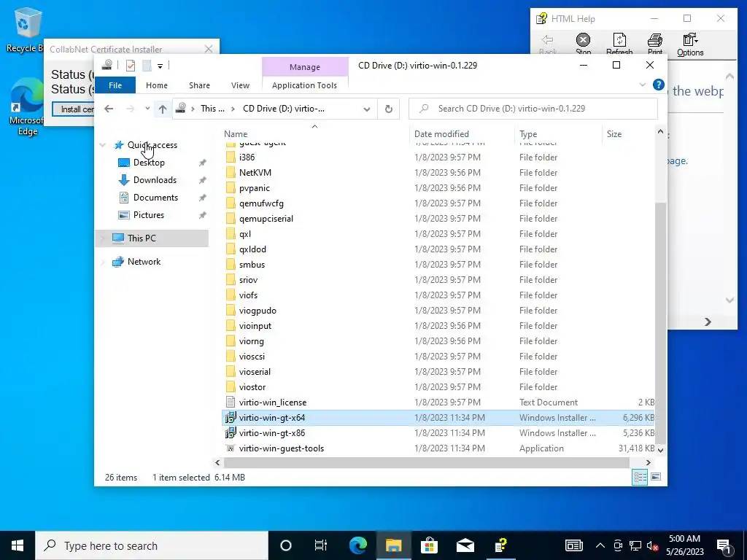
Task: Show hidden system tray icons chevron
Action: coord(600,545)
